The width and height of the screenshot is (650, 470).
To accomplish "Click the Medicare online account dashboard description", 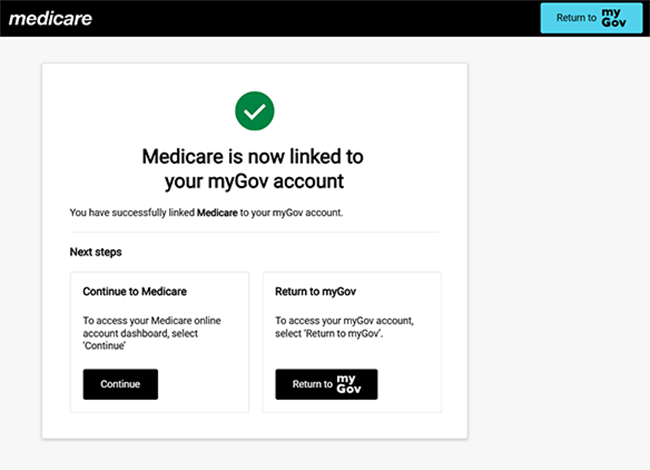I will [150, 332].
